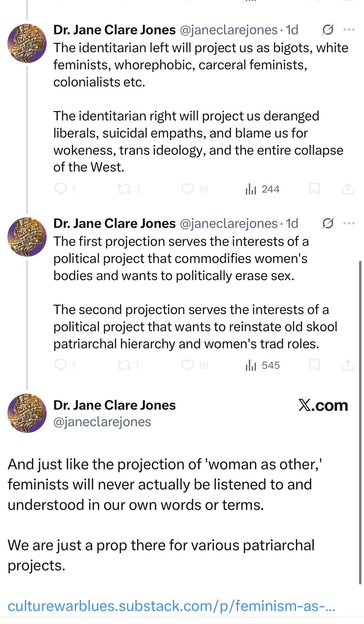Open Grok icon on second tweet
Image resolution: width=364 pixels, height=624 pixels.
(x=328, y=223)
